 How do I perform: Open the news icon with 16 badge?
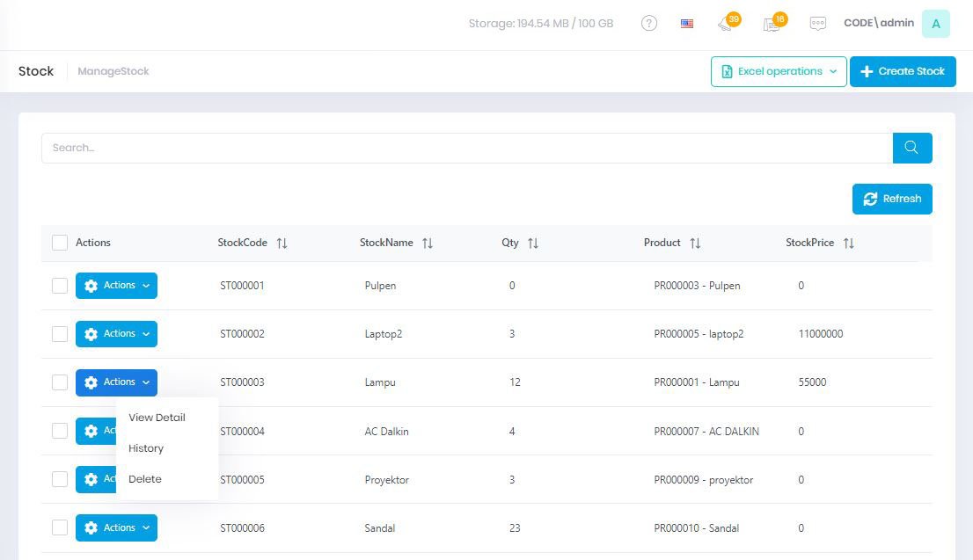772,24
